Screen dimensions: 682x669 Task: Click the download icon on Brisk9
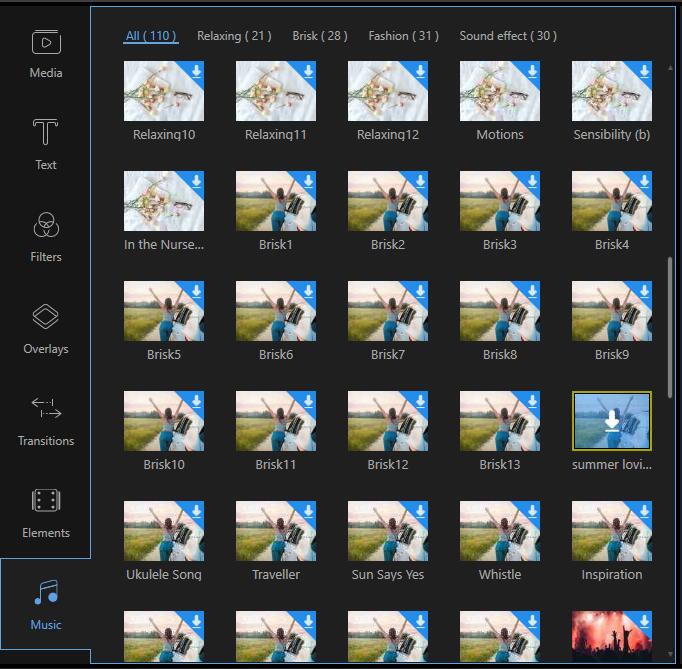coord(644,291)
